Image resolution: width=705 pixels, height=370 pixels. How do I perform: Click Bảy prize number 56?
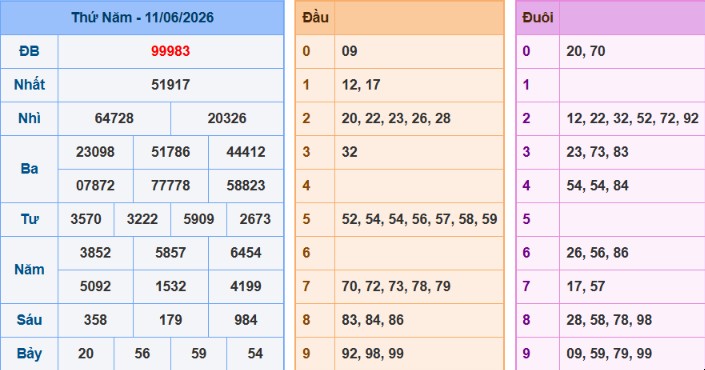pos(142,353)
